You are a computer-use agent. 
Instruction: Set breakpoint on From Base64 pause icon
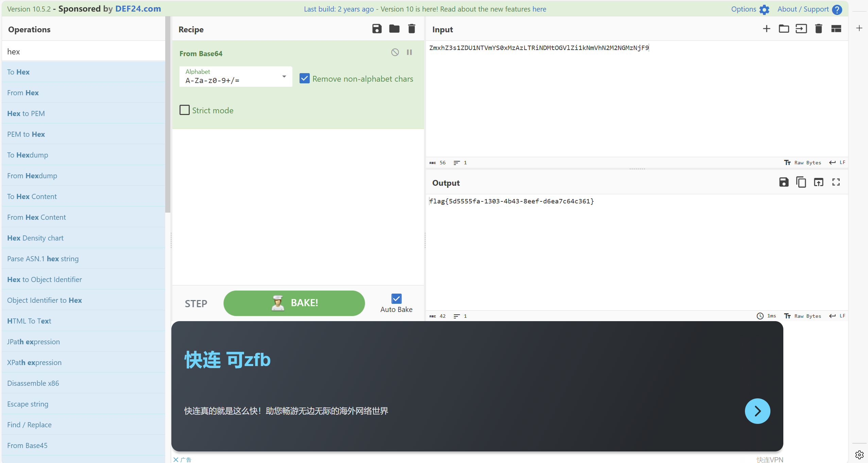tap(409, 52)
